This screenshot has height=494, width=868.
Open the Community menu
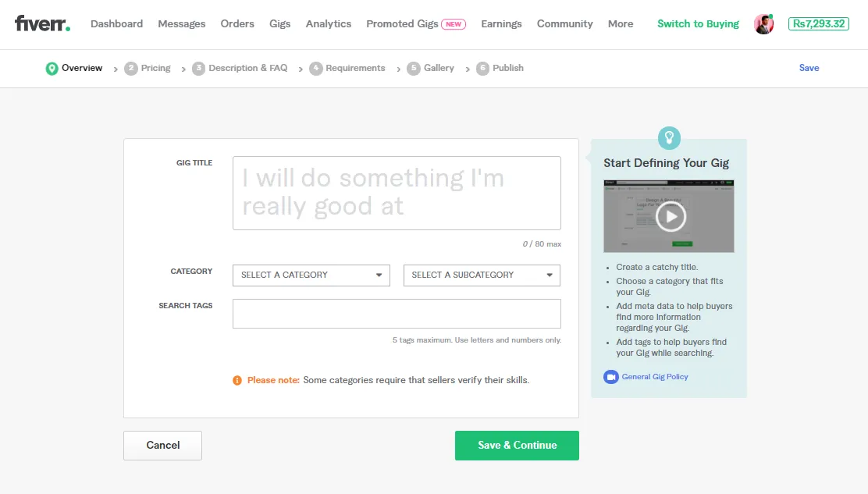[564, 23]
